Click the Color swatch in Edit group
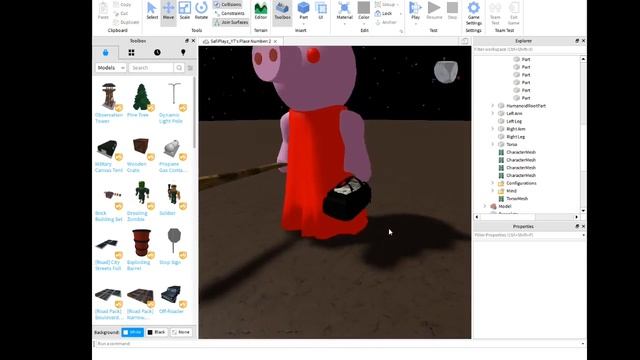 (364, 8)
